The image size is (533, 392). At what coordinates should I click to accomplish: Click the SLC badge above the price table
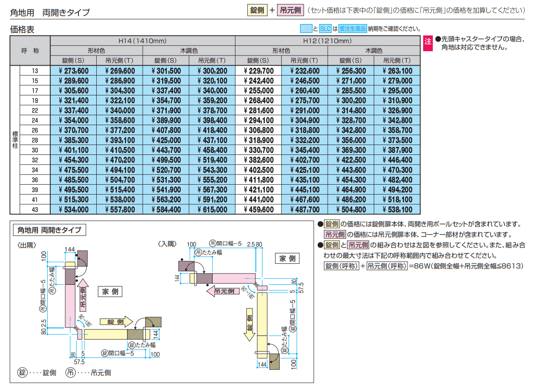tap(325, 29)
